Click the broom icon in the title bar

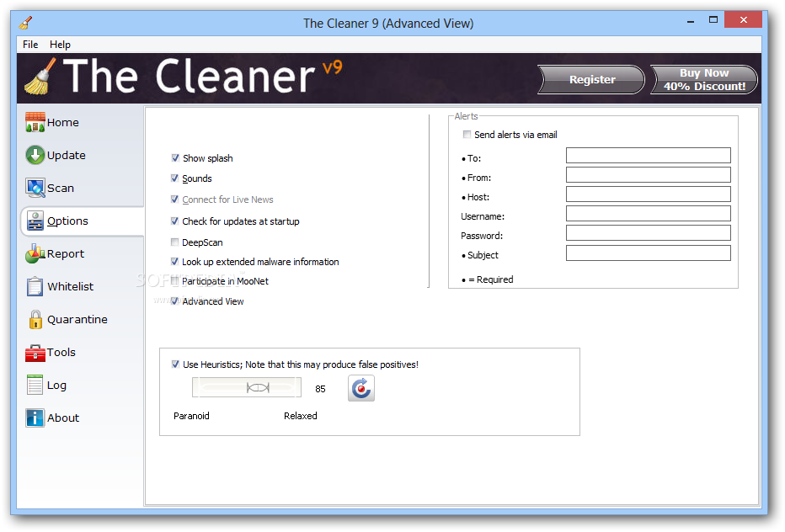(x=26, y=23)
